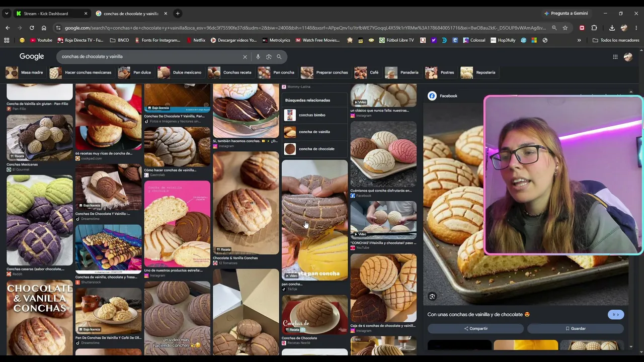644x362 pixels.
Task: Open the Todos los marcadores folder
Action: (x=616, y=40)
